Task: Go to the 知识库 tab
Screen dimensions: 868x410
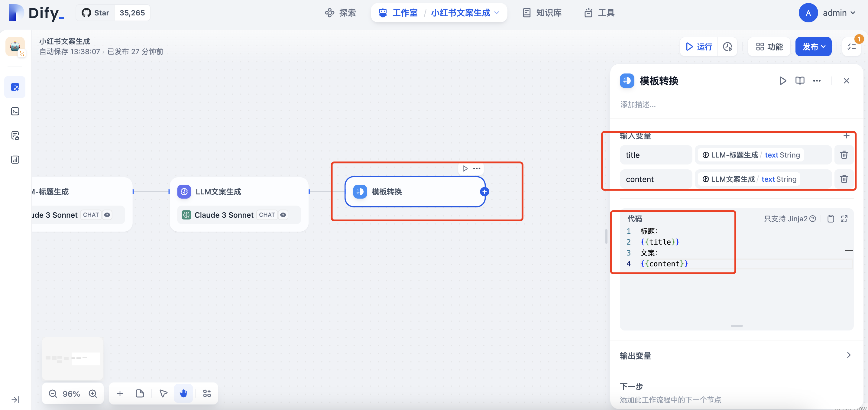Action: point(542,13)
